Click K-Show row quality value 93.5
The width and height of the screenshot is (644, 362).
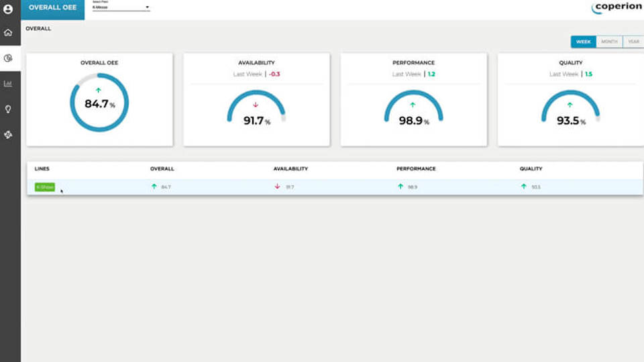coord(535,187)
